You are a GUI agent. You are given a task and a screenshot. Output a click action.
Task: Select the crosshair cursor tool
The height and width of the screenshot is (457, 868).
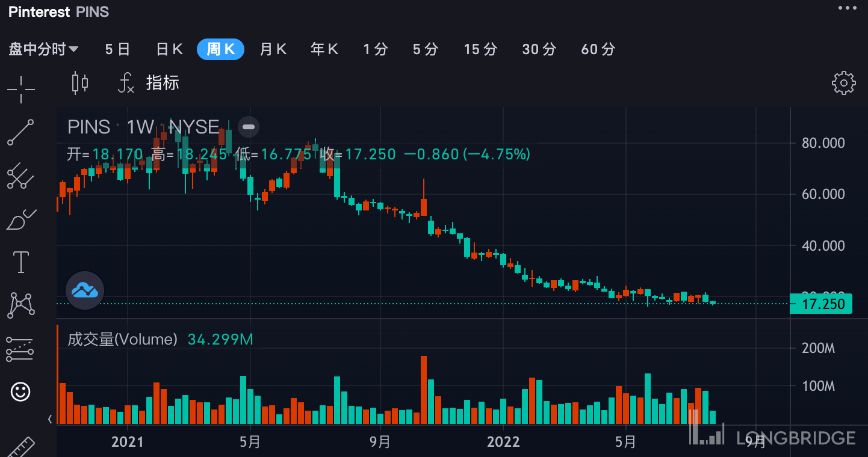click(x=21, y=89)
